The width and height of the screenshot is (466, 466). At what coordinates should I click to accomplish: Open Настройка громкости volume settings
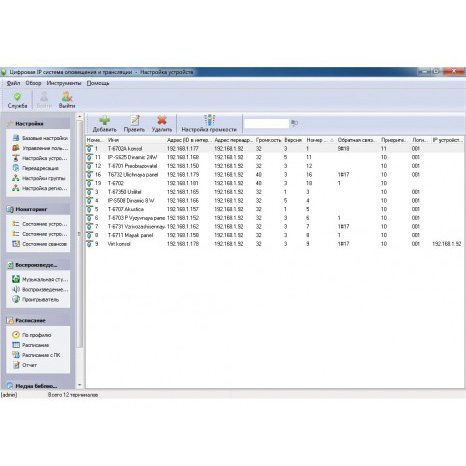pyautogui.click(x=209, y=124)
